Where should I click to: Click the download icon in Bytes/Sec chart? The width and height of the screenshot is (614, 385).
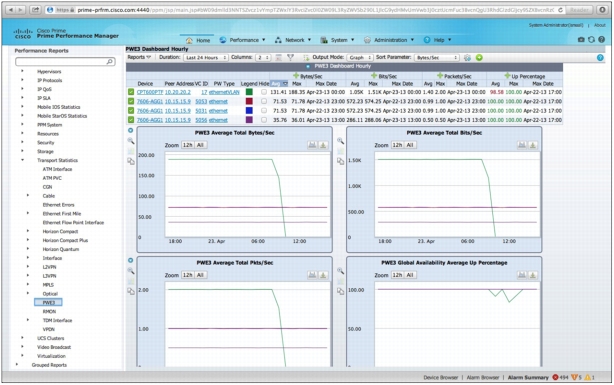323,145
